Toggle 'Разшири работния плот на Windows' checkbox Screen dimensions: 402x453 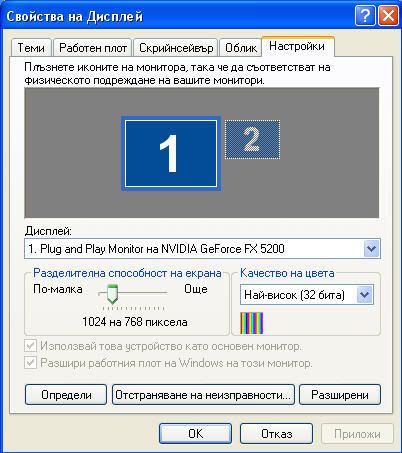tap(31, 362)
